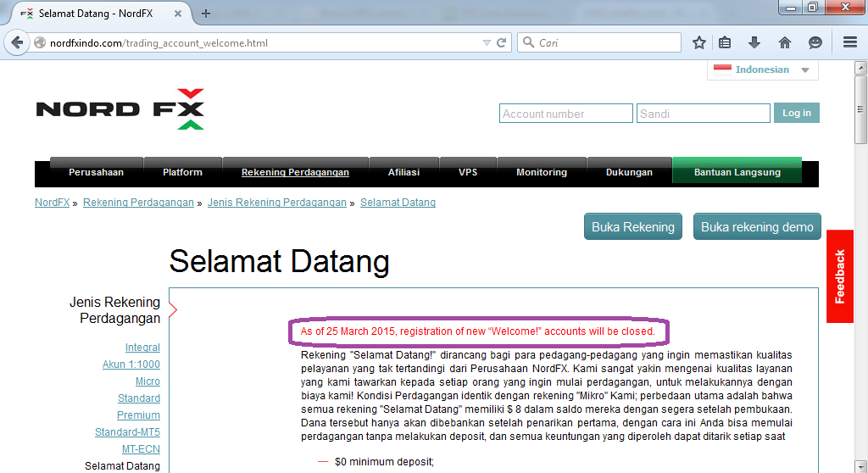Open the Monitoring menu item
The width and height of the screenshot is (868, 473).
[x=542, y=172]
